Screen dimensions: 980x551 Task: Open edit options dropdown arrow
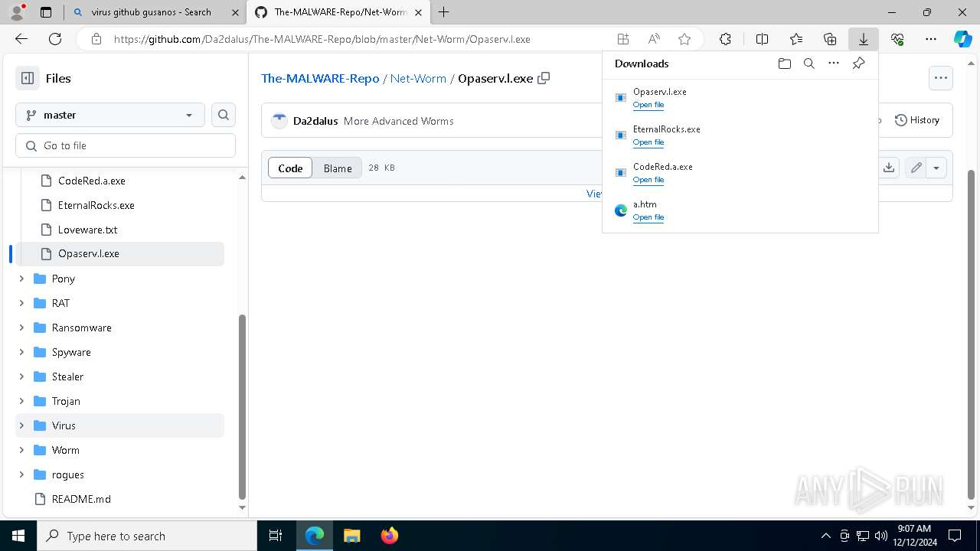(936, 168)
